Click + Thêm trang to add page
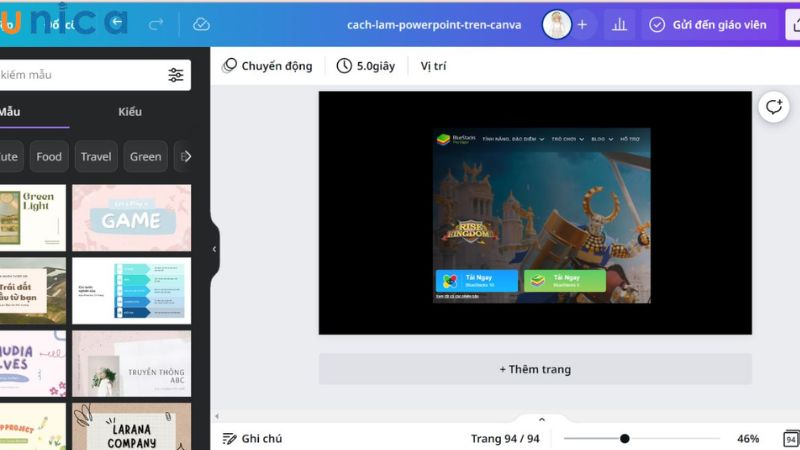 535,369
